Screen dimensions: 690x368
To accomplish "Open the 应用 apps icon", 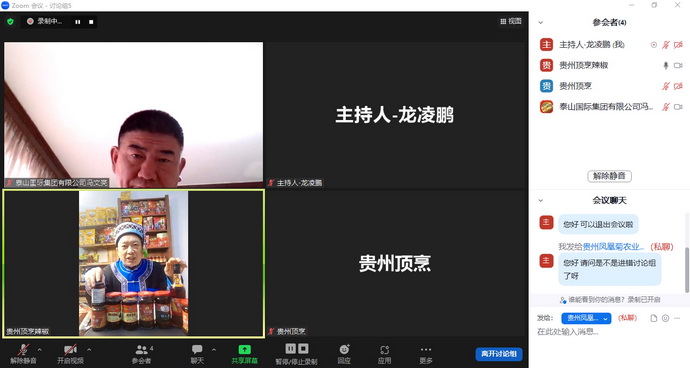I will click(384, 353).
